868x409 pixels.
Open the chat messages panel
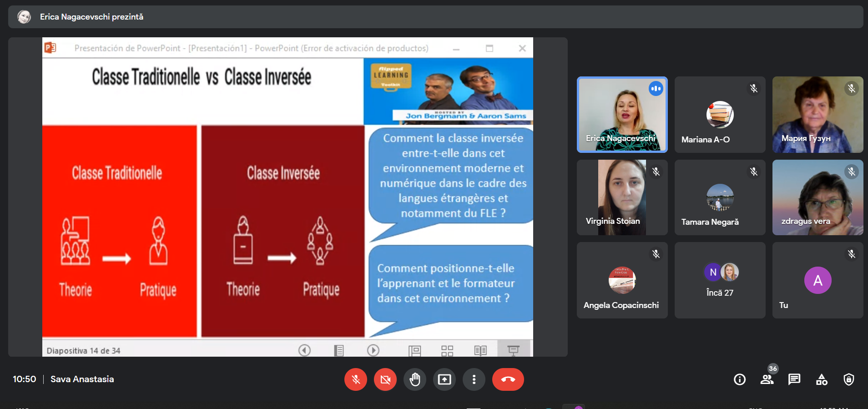[x=794, y=379]
